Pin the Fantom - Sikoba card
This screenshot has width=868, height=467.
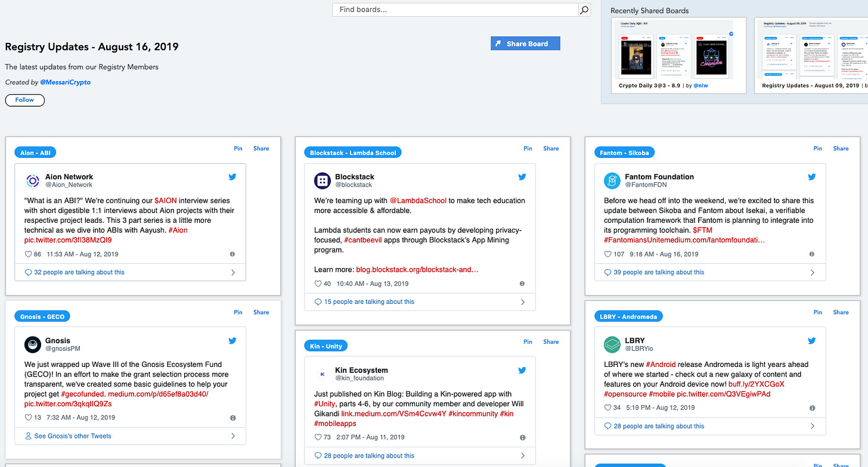click(x=817, y=148)
